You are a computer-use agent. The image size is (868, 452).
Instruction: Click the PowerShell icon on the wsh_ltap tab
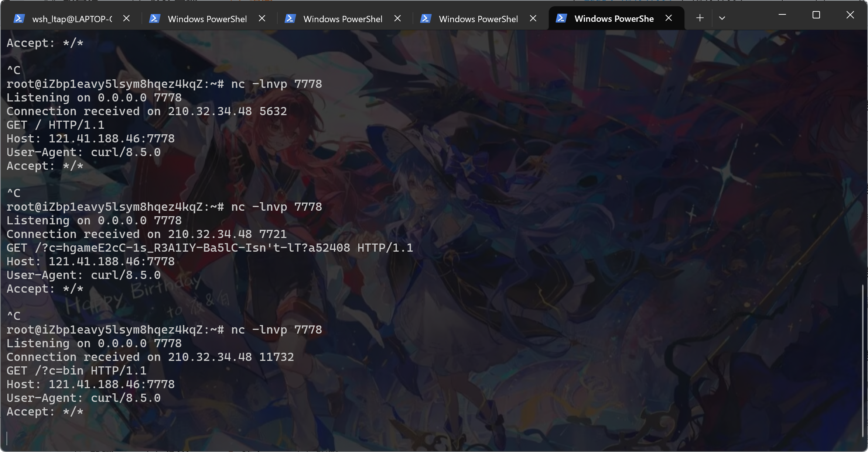[19, 18]
